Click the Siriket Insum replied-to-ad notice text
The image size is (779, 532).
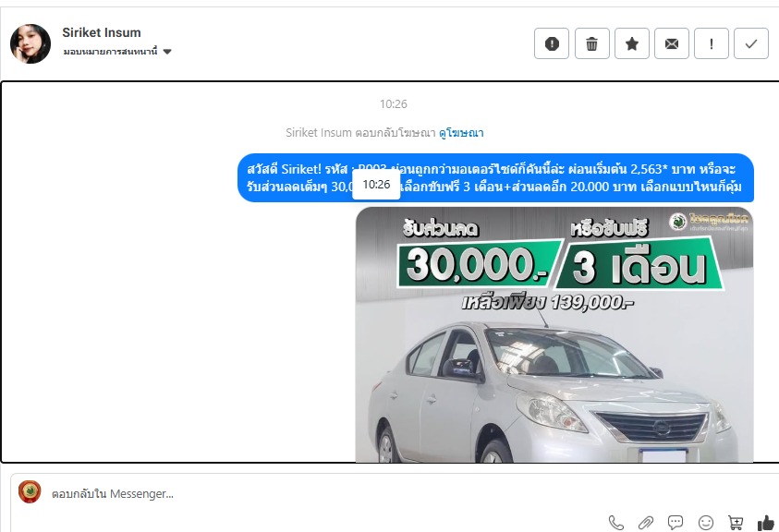click(360, 133)
